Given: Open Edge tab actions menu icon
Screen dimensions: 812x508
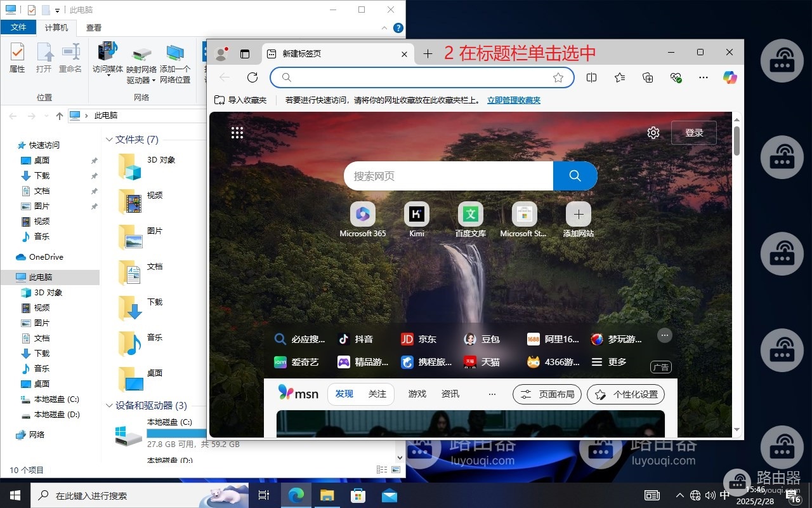Looking at the screenshot, I should pyautogui.click(x=245, y=54).
